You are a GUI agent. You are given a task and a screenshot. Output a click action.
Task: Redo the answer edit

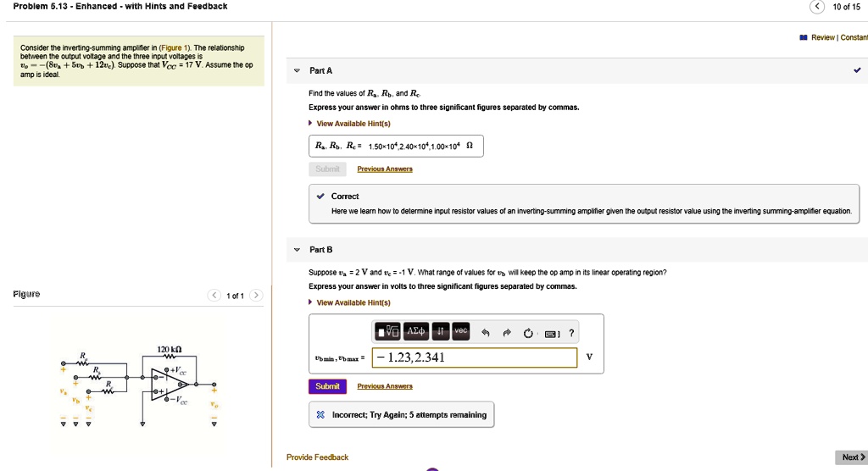[508, 333]
